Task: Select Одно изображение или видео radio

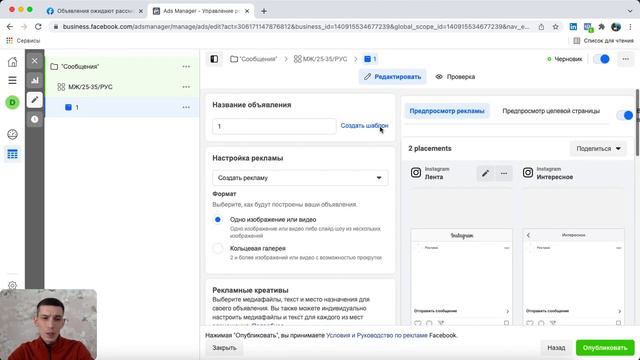Action: (x=218, y=220)
